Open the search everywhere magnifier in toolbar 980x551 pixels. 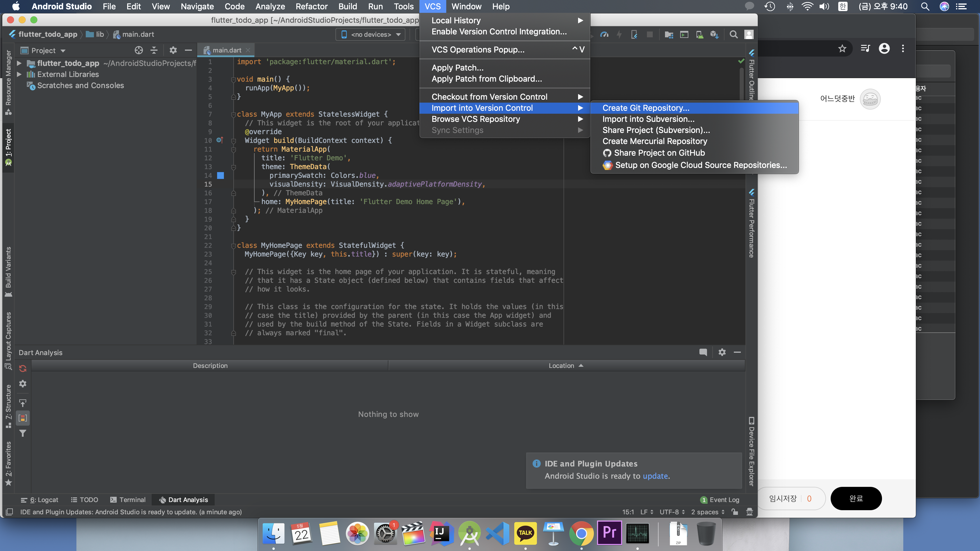pos(734,35)
